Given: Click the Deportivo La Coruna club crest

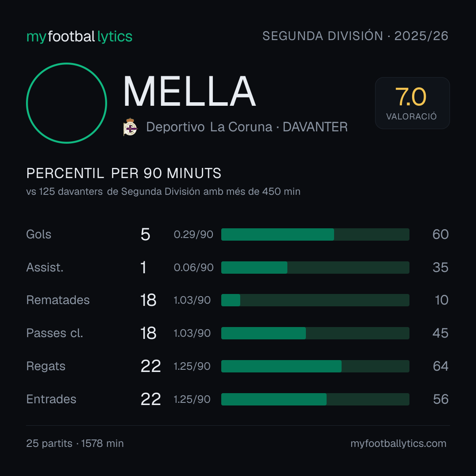Looking at the screenshot, I should click(x=130, y=127).
